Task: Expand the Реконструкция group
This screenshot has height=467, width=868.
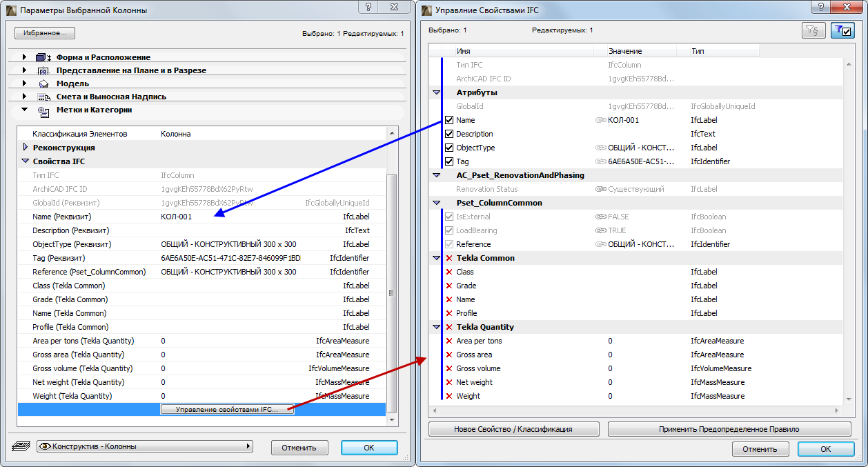Action: click(x=26, y=147)
